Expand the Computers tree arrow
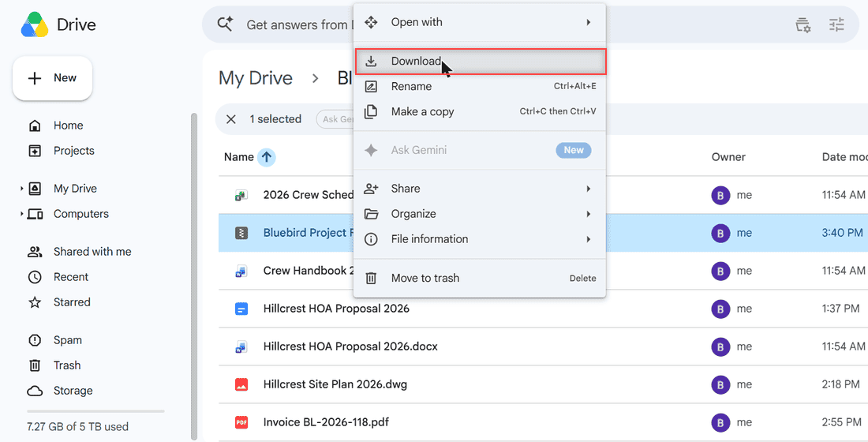868x442 pixels. (x=21, y=214)
